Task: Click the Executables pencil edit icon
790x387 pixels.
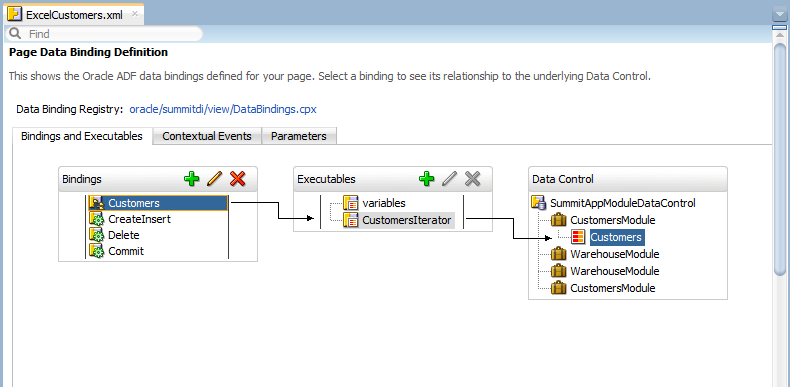Action: pyautogui.click(x=449, y=179)
